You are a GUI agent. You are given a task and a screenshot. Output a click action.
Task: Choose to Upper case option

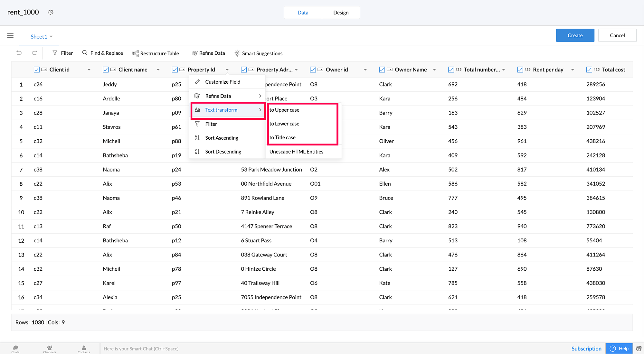coord(284,110)
